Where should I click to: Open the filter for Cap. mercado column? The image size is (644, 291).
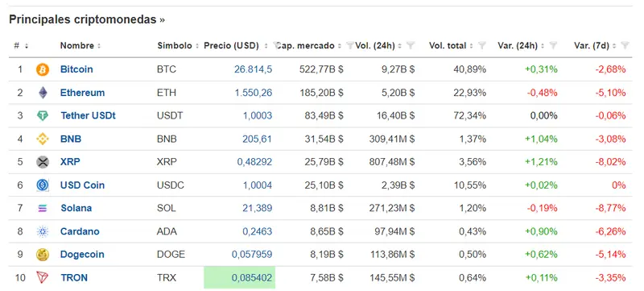point(349,46)
